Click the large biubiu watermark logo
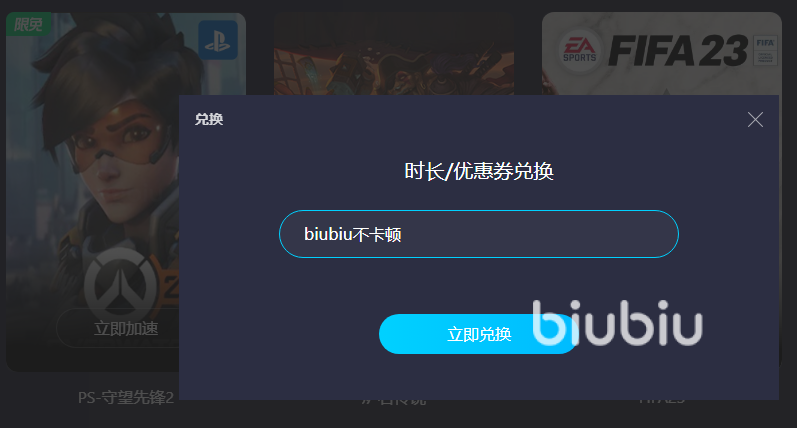 618,323
